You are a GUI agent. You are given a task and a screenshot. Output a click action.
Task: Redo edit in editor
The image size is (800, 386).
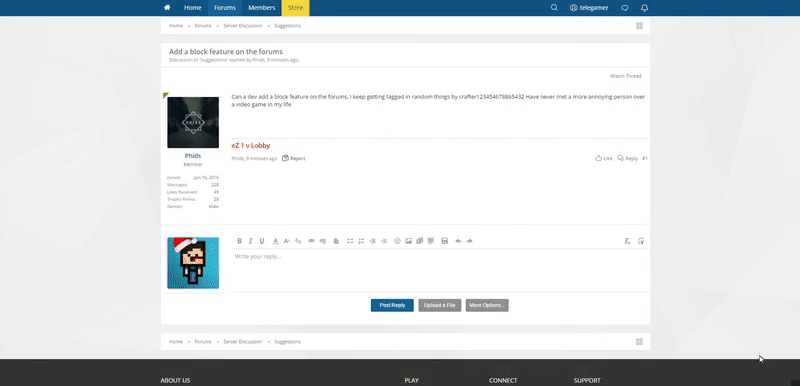pyautogui.click(x=469, y=241)
